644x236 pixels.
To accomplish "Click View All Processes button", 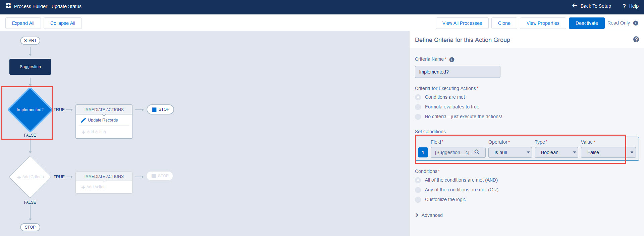I will tap(462, 23).
